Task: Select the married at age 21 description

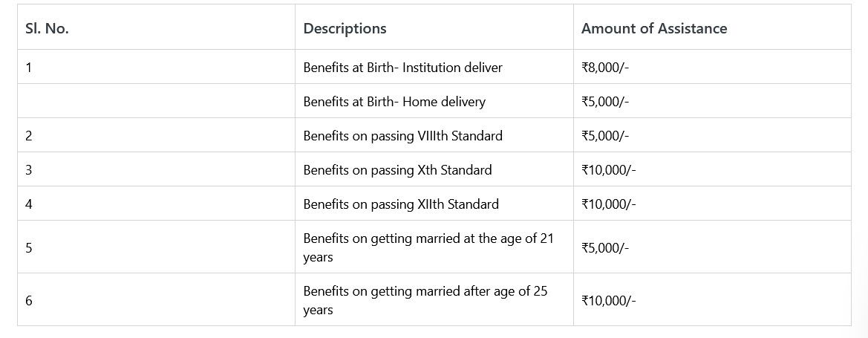Action: [x=428, y=247]
